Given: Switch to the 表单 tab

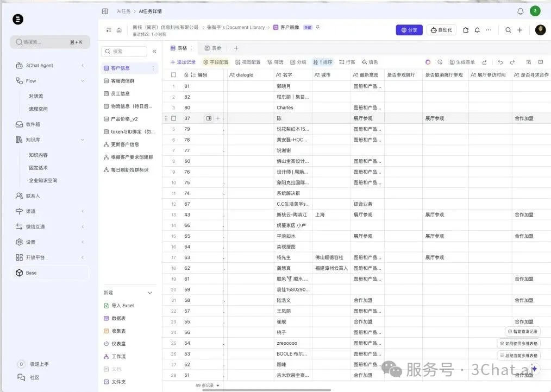Looking at the screenshot, I should (x=211, y=48).
